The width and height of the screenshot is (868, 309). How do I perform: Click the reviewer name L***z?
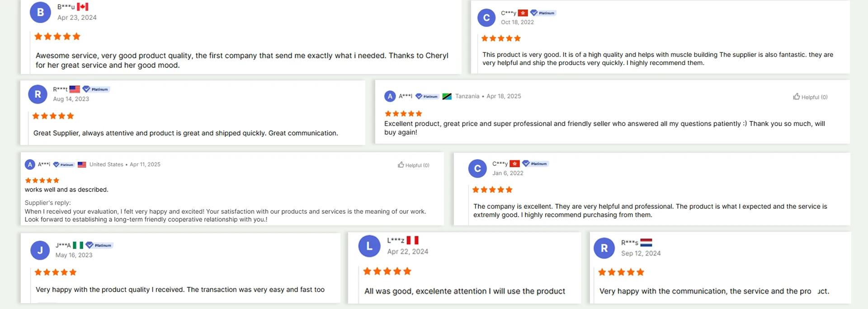coord(396,240)
